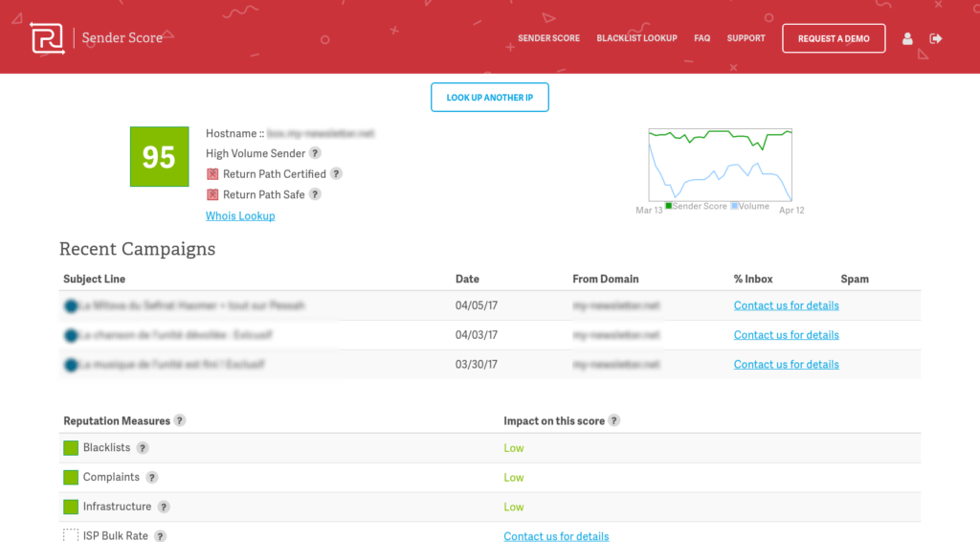Click blue dot icon of 04/05/17 campaign
This screenshot has height=542, width=980.
tap(71, 306)
